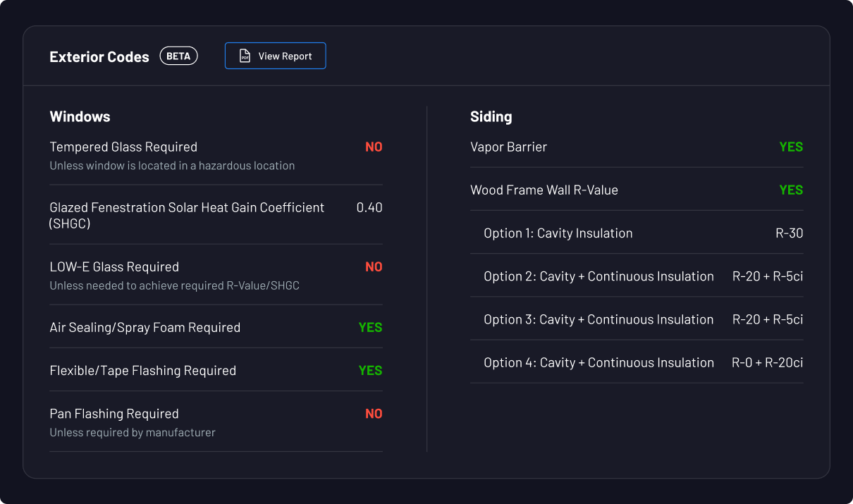
Task: Click YES value for Air Sealing/Spray Foam
Action: coord(370,327)
